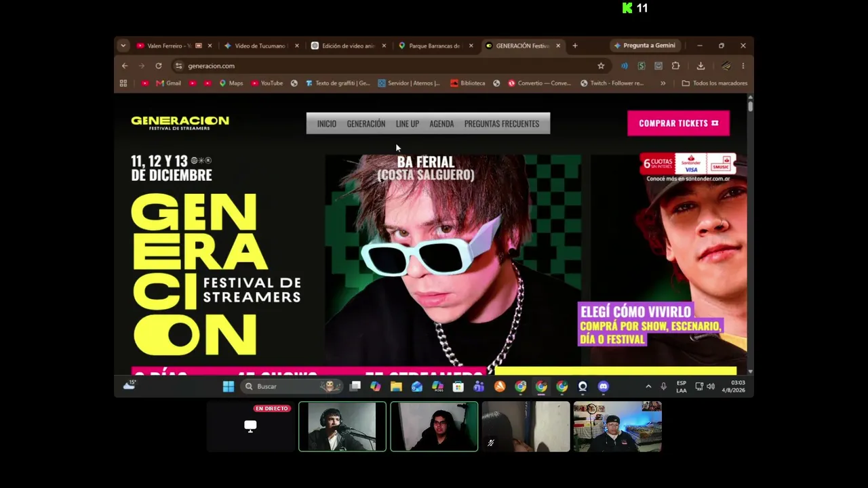Click the taskbar Buscar search box
Image resolution: width=868 pixels, height=488 pixels.
coord(292,386)
